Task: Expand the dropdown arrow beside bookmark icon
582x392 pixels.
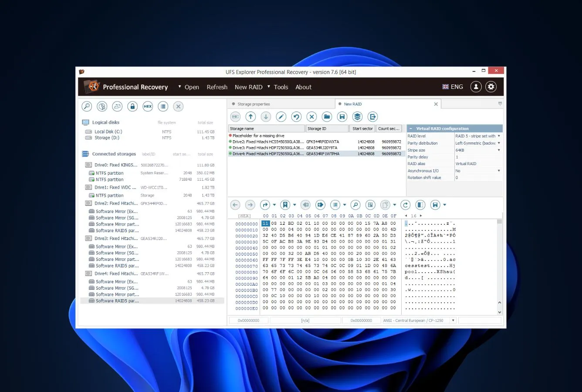Action: click(294, 205)
